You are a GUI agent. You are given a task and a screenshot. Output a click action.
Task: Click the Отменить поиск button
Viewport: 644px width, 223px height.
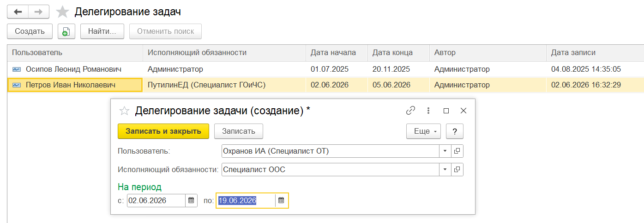[166, 31]
